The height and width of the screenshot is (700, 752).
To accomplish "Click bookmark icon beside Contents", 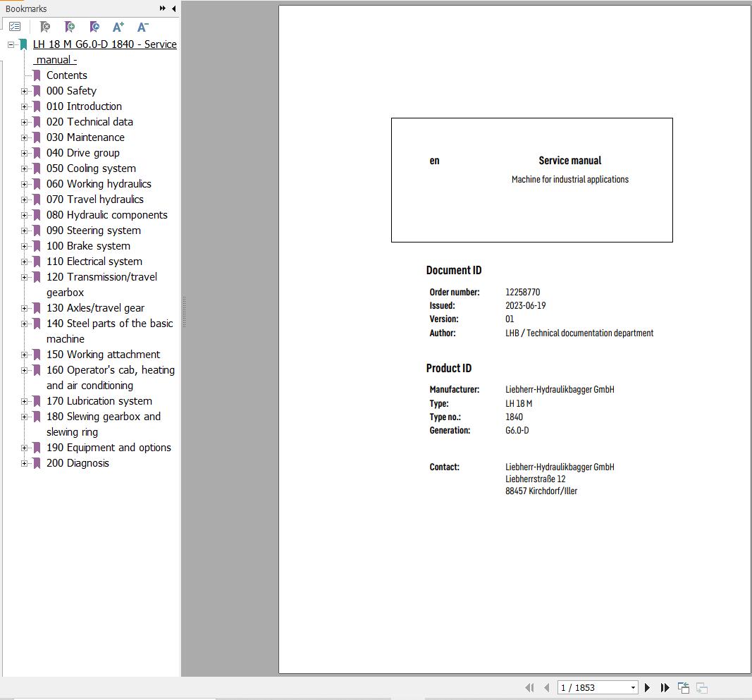I will click(37, 75).
